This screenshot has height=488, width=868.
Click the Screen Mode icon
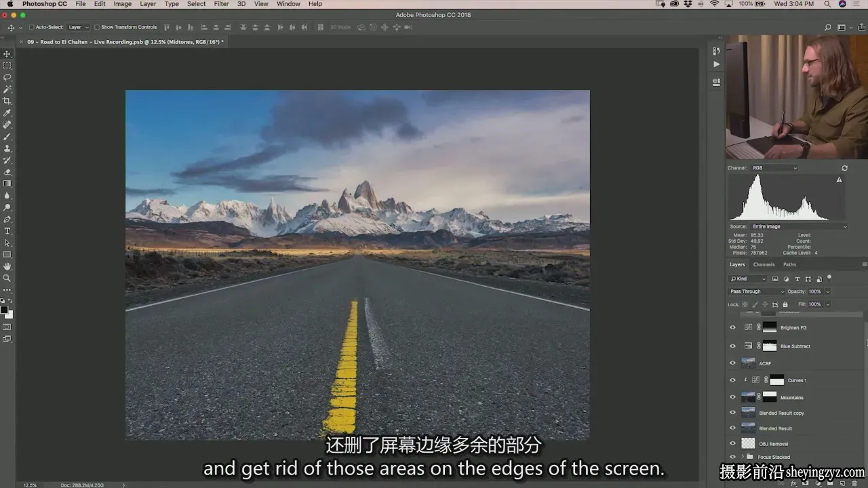(x=7, y=339)
